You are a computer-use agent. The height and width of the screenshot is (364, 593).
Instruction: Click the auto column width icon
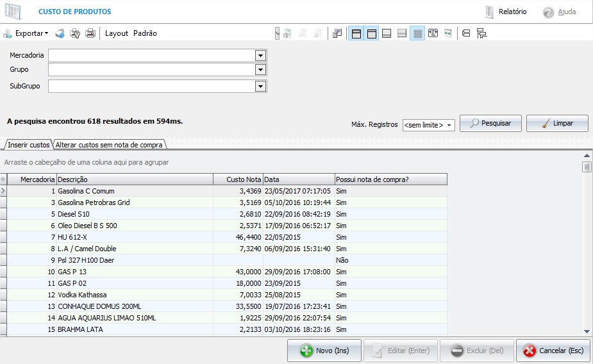(x=433, y=33)
